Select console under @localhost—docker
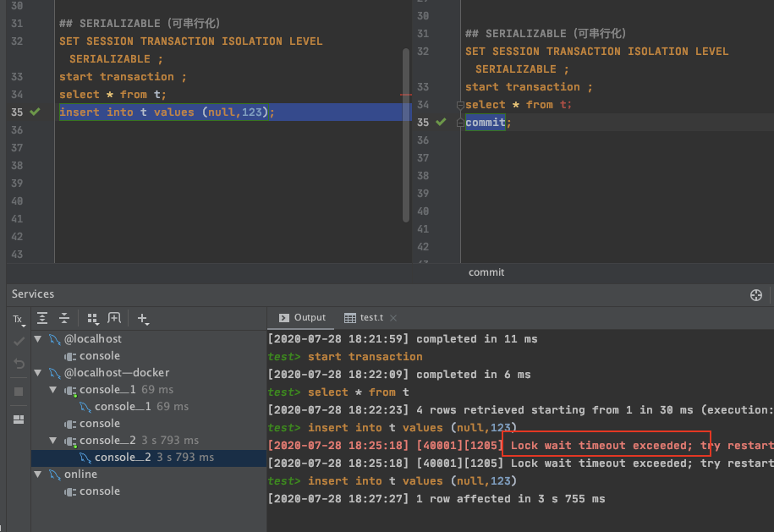This screenshot has height=532, width=774. [92, 424]
